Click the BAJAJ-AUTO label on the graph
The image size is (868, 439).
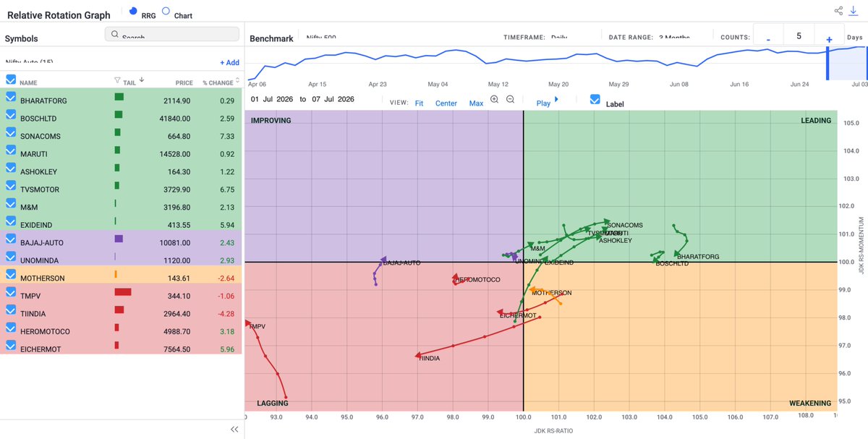pyautogui.click(x=401, y=263)
